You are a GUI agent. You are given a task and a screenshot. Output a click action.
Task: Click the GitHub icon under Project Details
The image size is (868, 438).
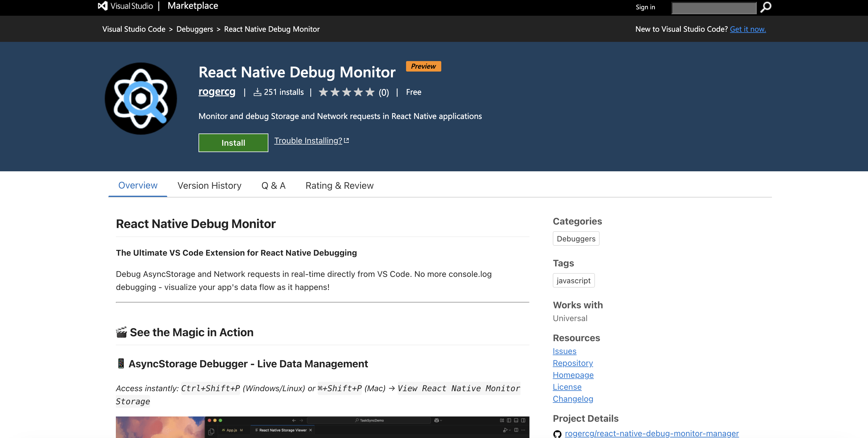(x=557, y=434)
